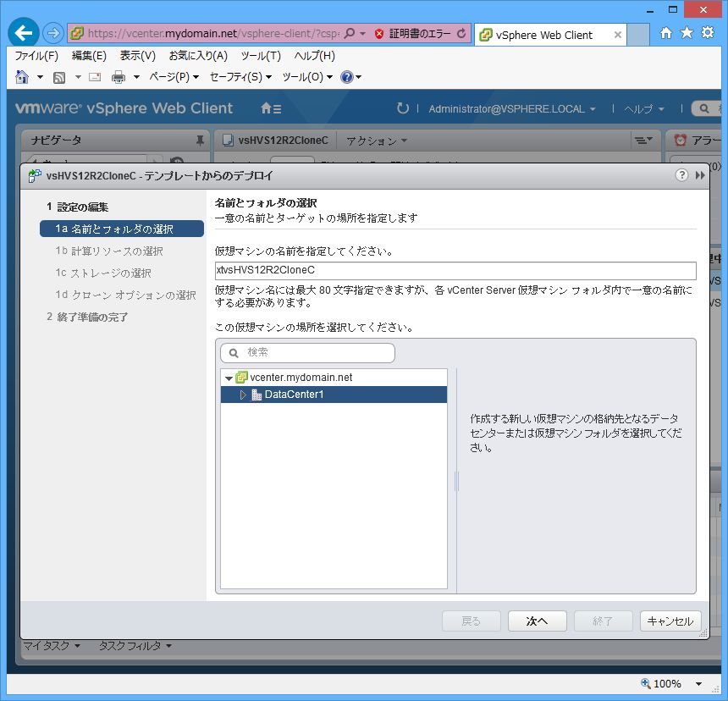Screen dimensions: 728x701
Task: Open the IE home icon at top right
Action: click(x=666, y=33)
